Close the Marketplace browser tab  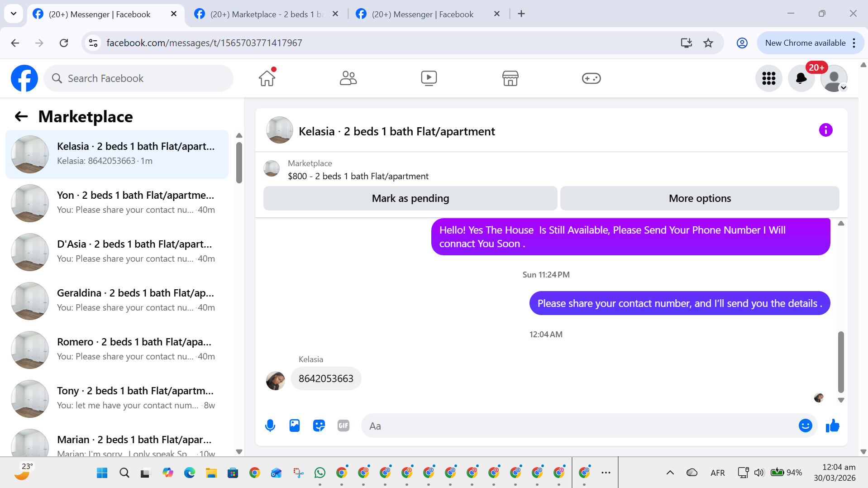click(x=335, y=14)
